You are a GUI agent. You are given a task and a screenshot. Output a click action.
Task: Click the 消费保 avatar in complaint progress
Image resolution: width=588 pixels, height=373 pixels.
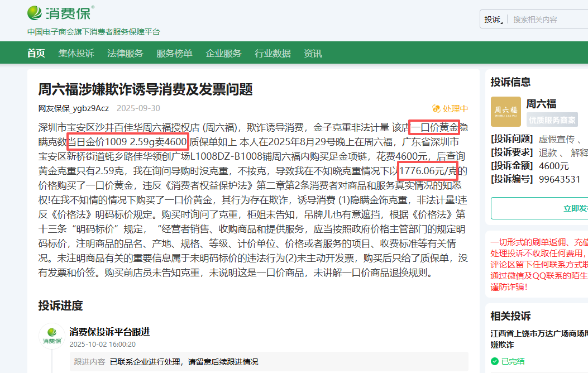coord(51,337)
